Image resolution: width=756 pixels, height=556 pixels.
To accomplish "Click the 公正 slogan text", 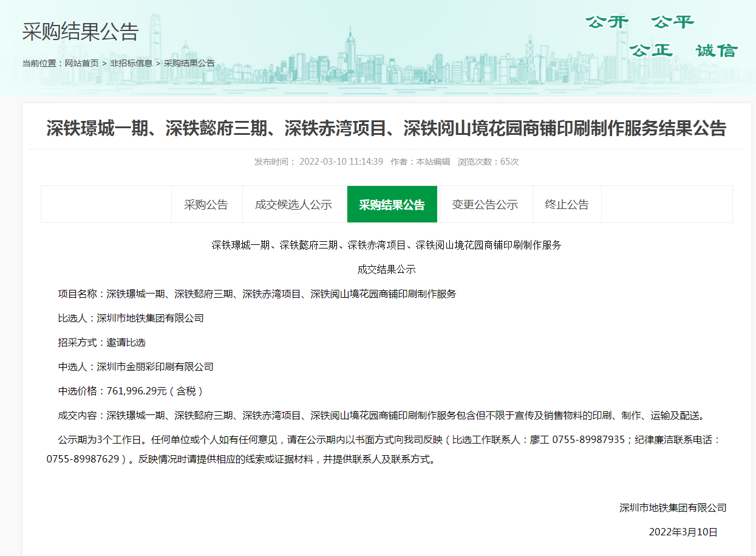I will click(x=652, y=50).
